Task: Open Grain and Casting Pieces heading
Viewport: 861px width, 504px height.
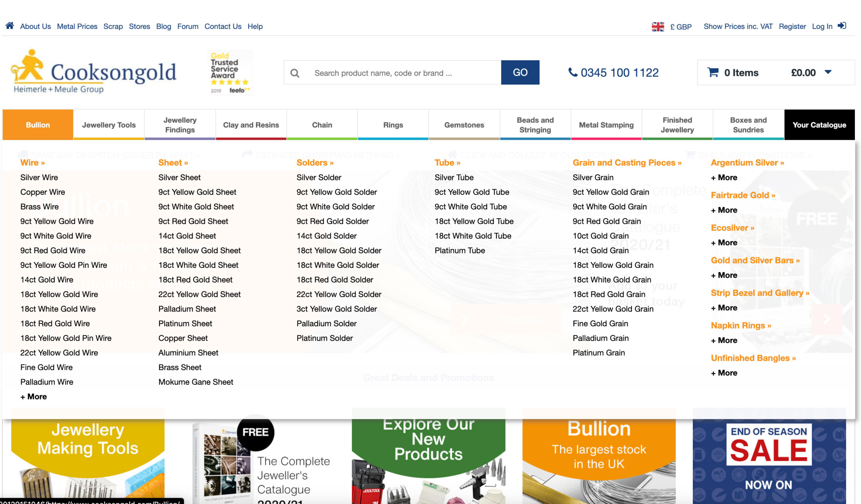Action: point(627,163)
